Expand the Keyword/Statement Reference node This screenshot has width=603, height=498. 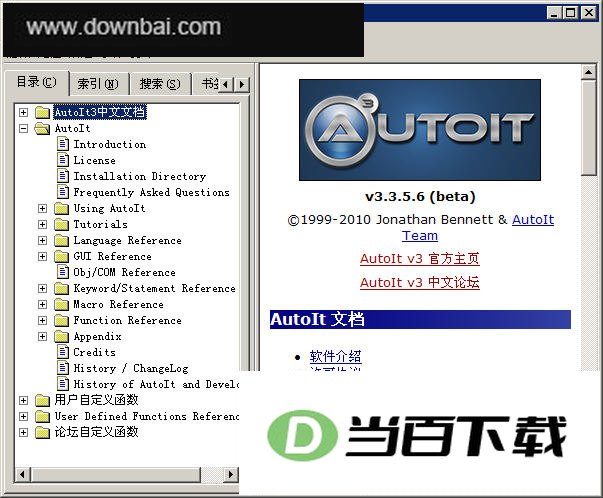[42, 288]
